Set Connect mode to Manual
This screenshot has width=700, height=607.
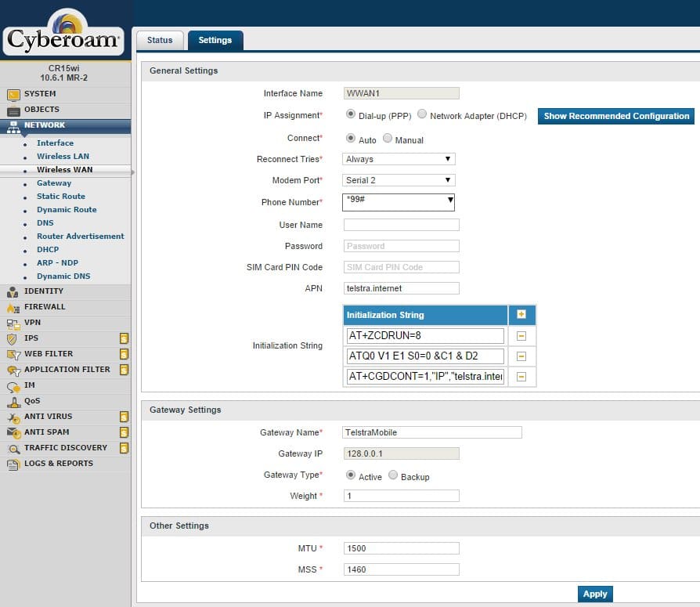(x=388, y=139)
